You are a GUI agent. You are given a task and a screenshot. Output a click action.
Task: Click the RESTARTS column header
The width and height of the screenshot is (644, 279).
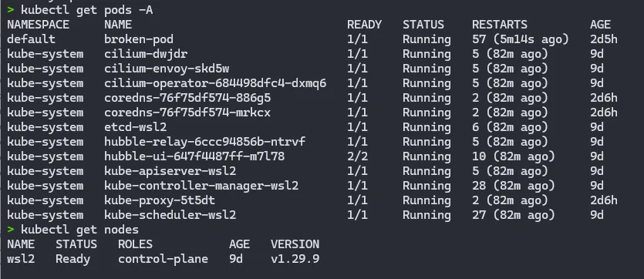(500, 25)
